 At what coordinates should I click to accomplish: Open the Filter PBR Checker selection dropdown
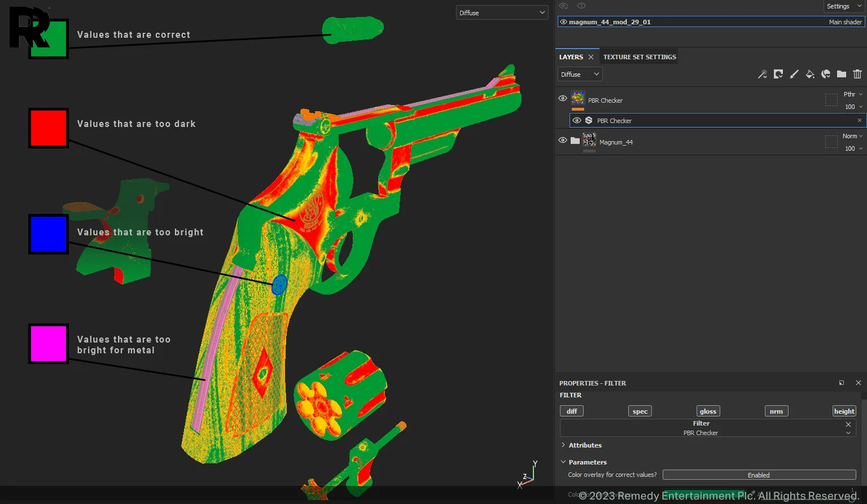[848, 433]
